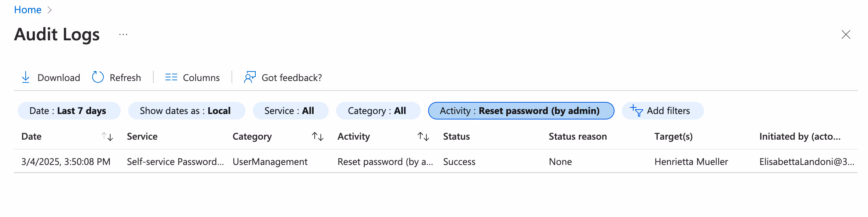Open the Category All filter
The image size is (868, 217).
point(378,111)
